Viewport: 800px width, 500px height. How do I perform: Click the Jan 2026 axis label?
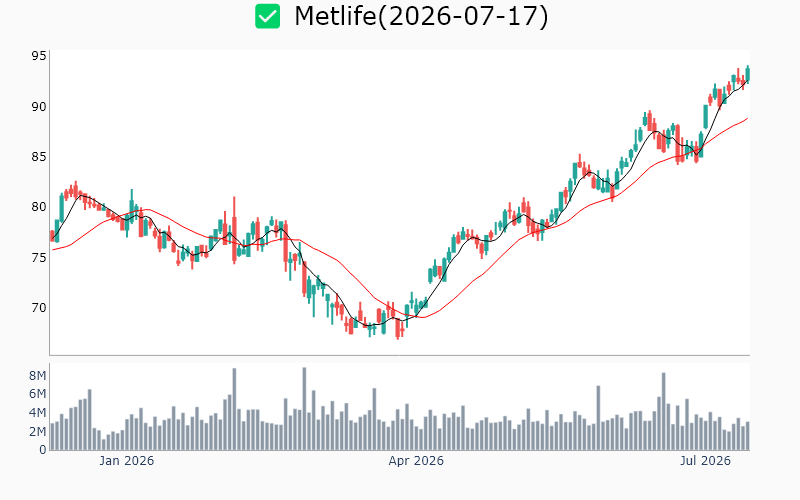(127, 461)
